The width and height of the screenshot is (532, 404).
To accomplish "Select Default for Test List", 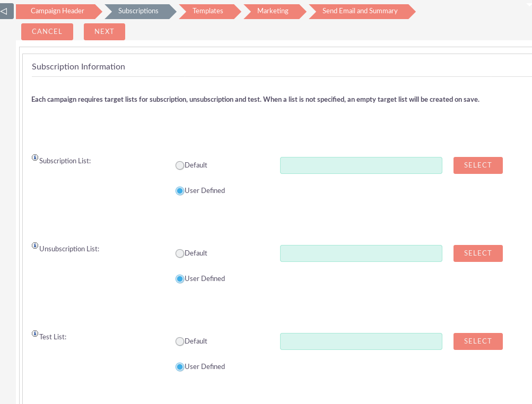I will click(180, 341).
